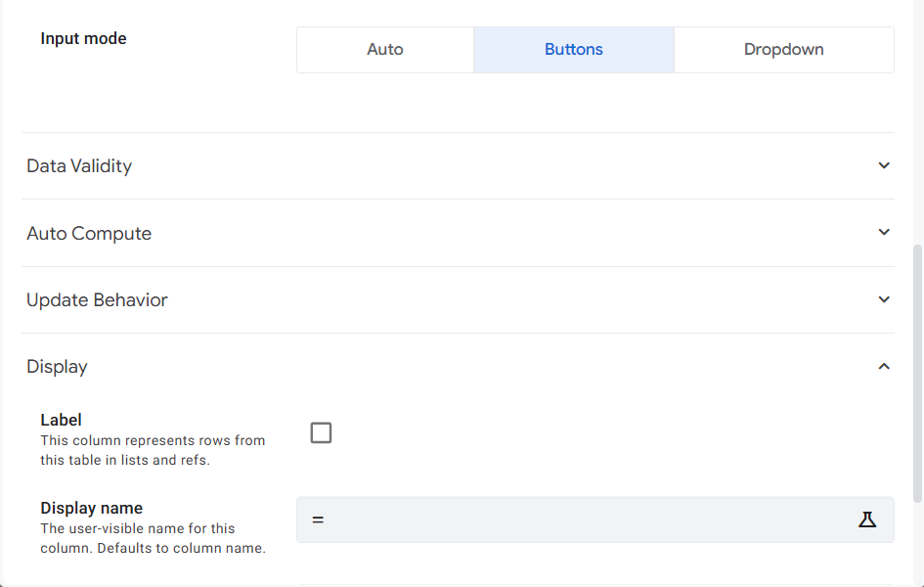Viewport: 924px width, 587px height.
Task: Click the Update Behavior chevron arrow
Action: [x=884, y=299]
